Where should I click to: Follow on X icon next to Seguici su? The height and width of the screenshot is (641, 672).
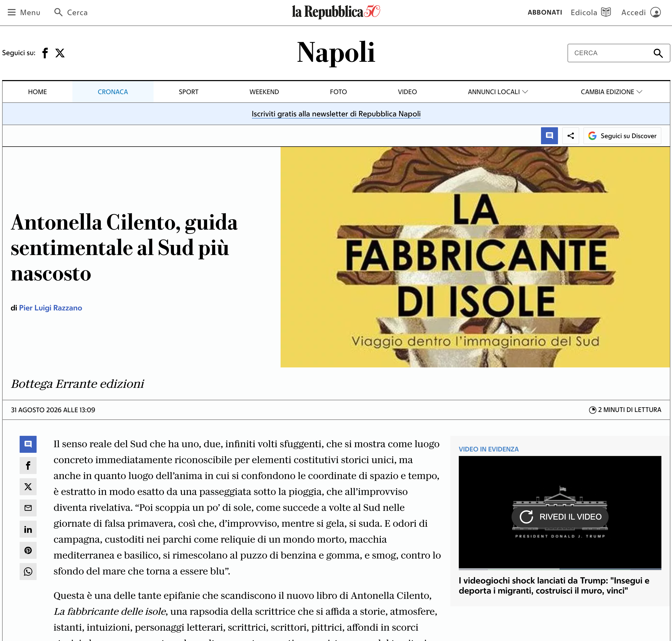coord(60,53)
